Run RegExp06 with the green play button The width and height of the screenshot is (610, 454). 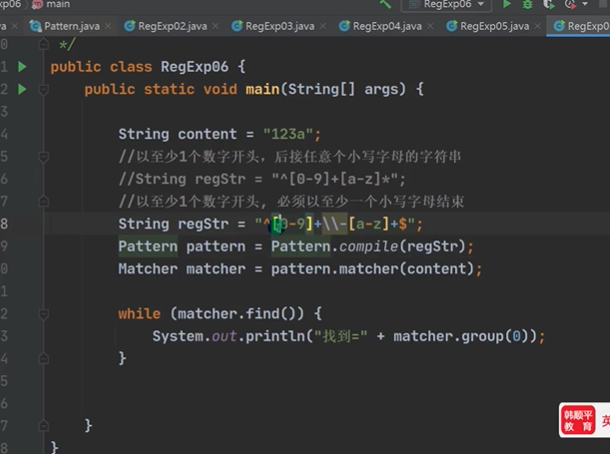pyautogui.click(x=507, y=4)
